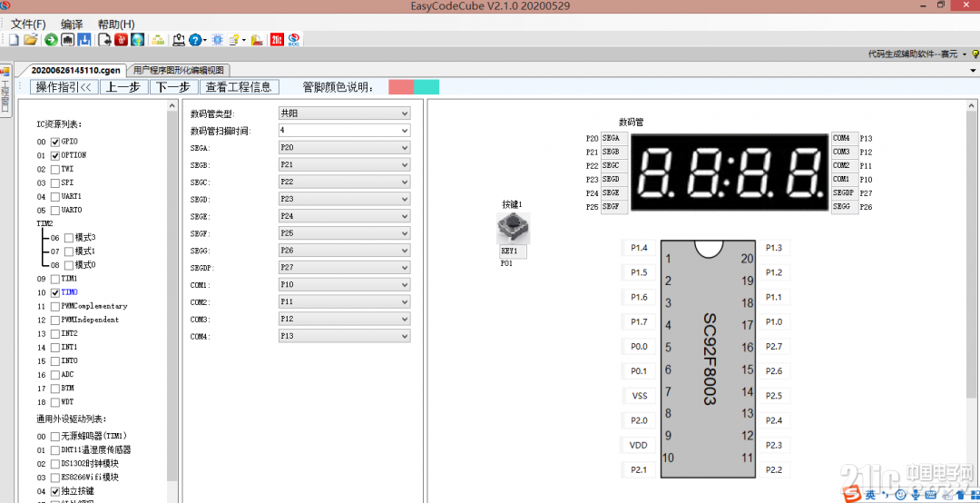Click the document export arrow icon
980x503 pixels.
tap(105, 40)
